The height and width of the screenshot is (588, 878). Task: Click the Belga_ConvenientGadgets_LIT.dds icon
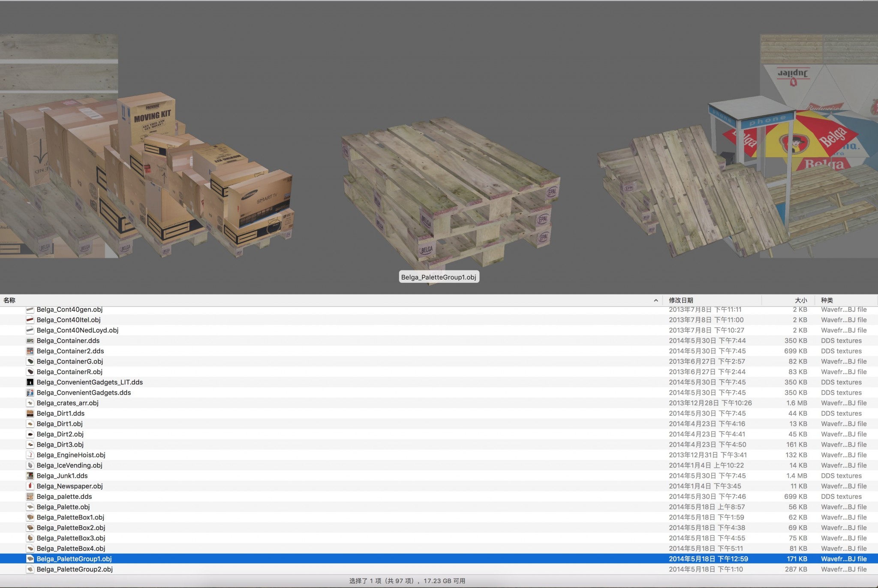coord(30,382)
